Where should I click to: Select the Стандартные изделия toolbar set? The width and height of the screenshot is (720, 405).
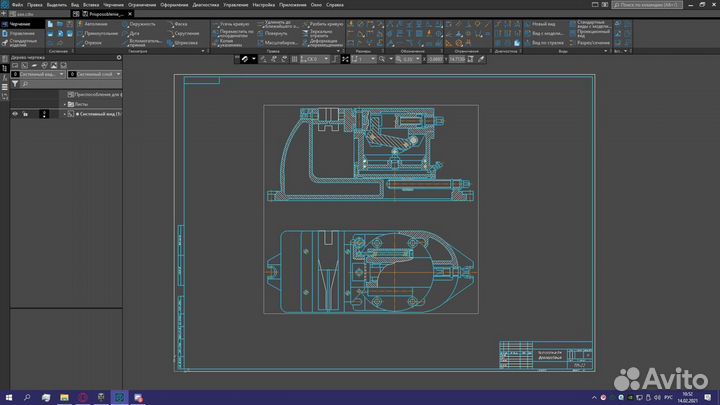(23, 43)
